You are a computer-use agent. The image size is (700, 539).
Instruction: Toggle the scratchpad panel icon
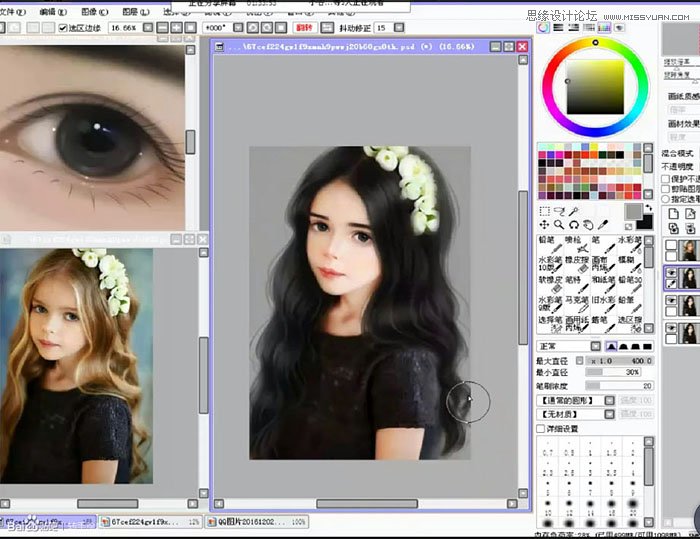coord(619,28)
